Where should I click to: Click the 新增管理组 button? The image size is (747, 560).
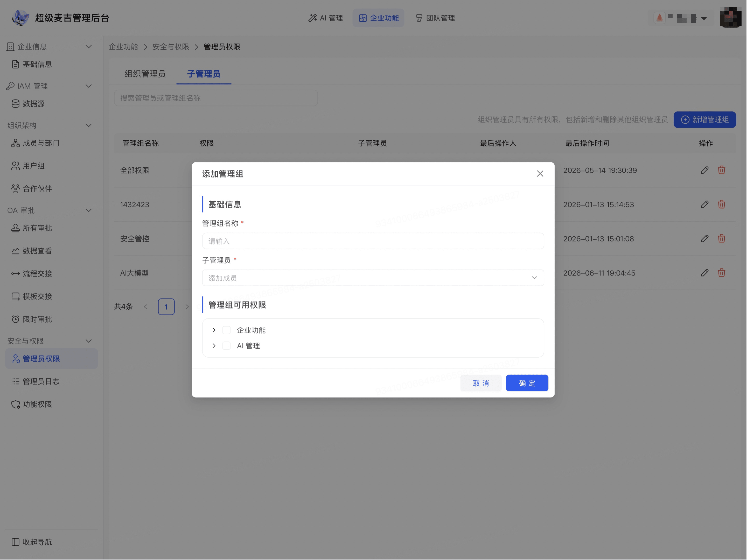704,120
